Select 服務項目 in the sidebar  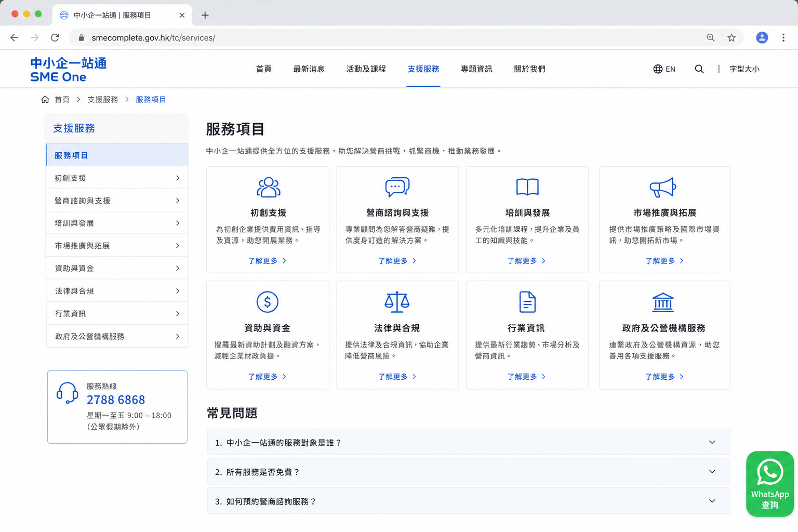[117, 155]
